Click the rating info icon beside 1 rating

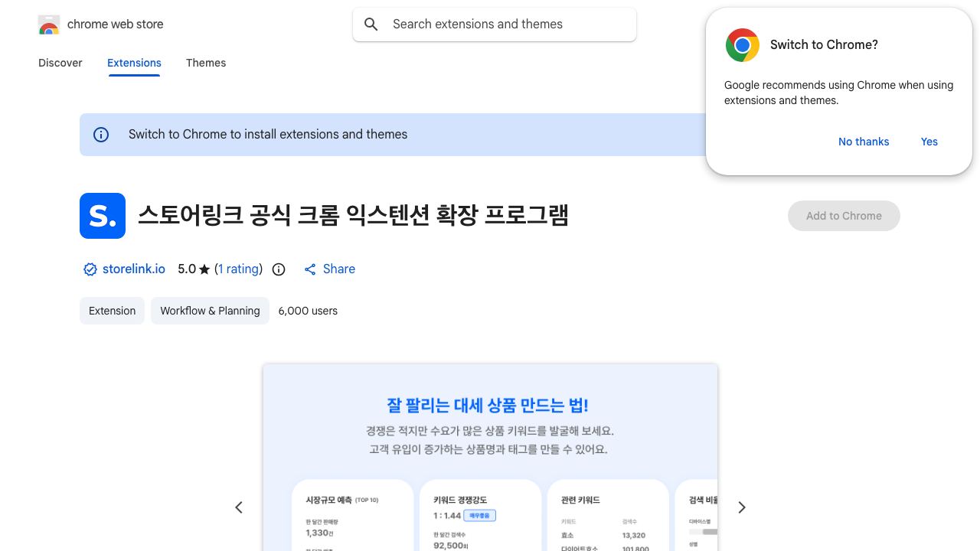[279, 269]
